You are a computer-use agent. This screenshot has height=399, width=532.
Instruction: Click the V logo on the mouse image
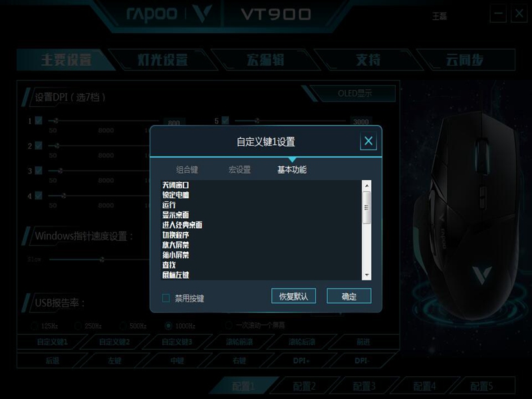(481, 274)
